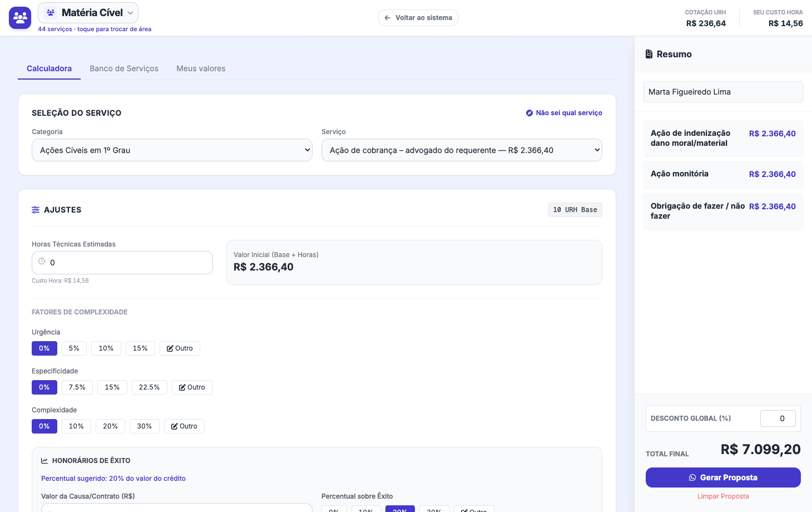Open the Matéria Cível area dropdown
The height and width of the screenshot is (512, 812).
88,13
